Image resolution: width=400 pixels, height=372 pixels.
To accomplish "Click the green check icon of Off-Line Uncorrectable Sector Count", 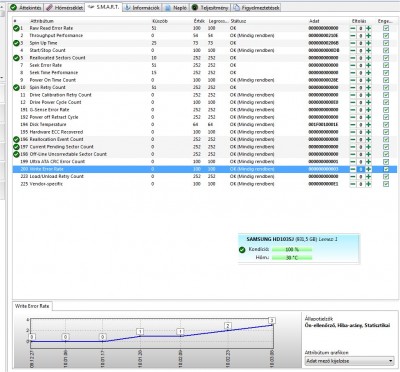I will pos(16,154).
